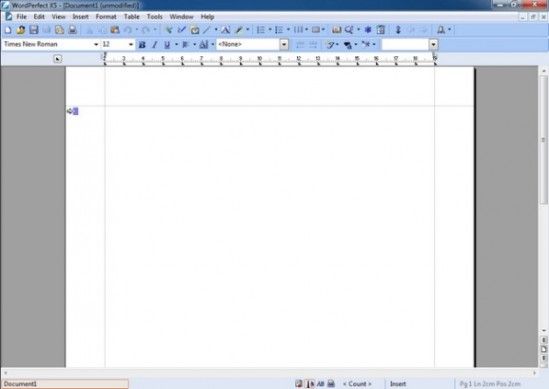The image size is (549, 389).
Task: Click the vertical scrollbar up arrow
Action: [544, 71]
